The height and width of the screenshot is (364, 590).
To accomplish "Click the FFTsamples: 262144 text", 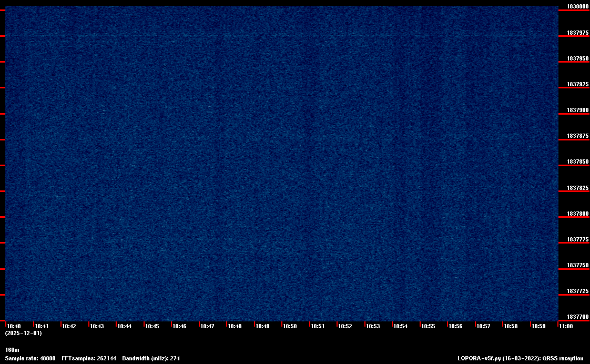I will coord(89,358).
